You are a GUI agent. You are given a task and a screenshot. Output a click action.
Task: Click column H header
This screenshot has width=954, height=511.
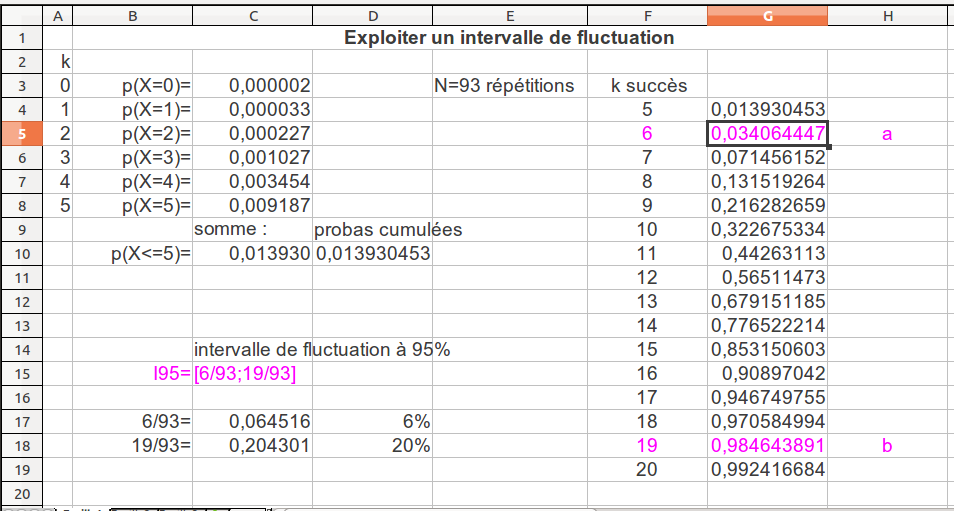tap(886, 16)
